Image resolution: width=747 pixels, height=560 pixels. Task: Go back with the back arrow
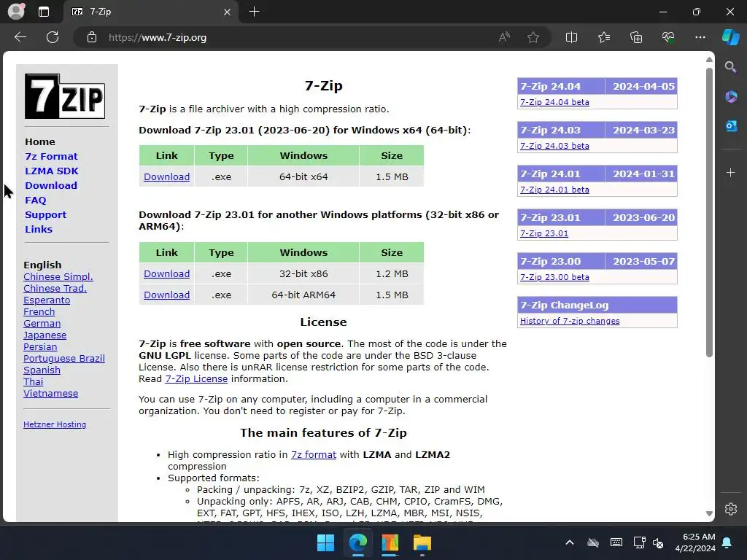(x=20, y=37)
